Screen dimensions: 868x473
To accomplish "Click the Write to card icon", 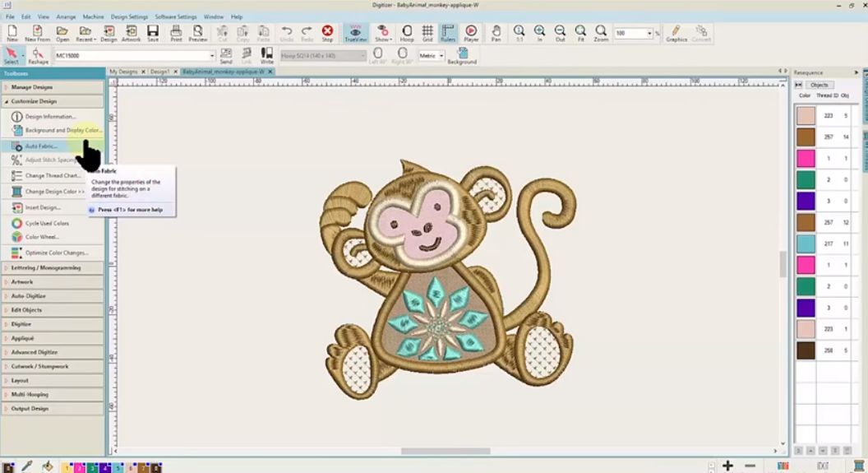I will [267, 55].
